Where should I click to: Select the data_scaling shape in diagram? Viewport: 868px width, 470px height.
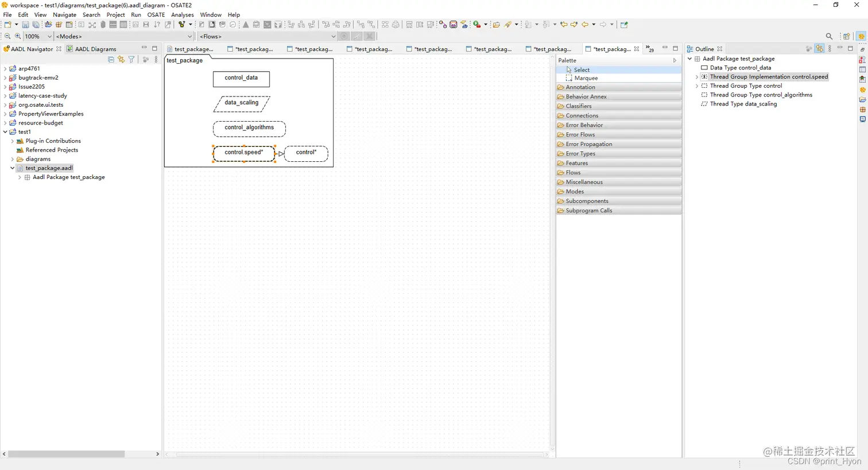coord(242,104)
